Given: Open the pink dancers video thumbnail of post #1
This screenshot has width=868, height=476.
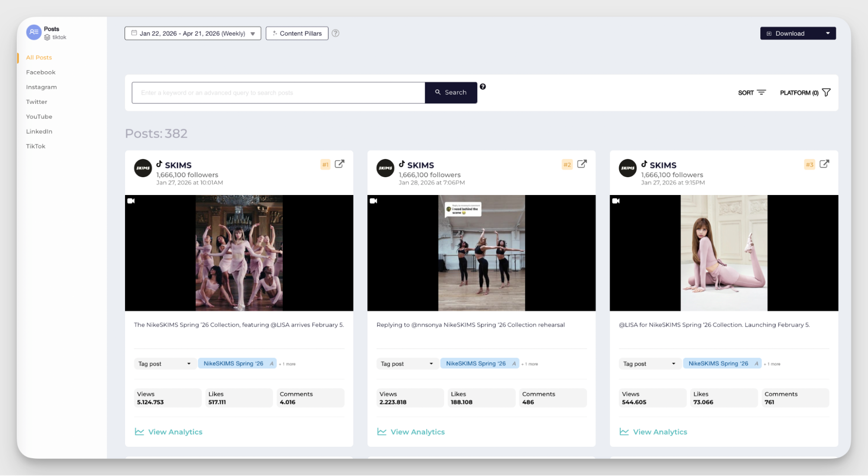Looking at the screenshot, I should 239,253.
